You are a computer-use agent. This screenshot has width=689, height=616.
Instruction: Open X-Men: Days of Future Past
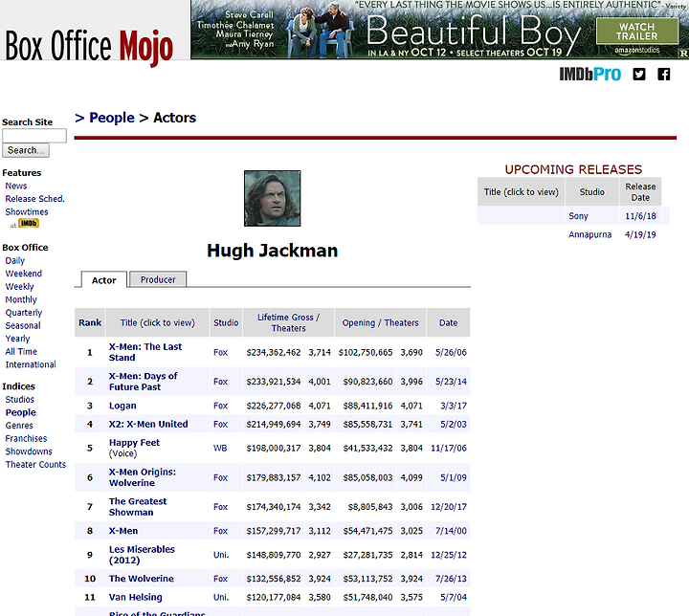[x=144, y=382]
